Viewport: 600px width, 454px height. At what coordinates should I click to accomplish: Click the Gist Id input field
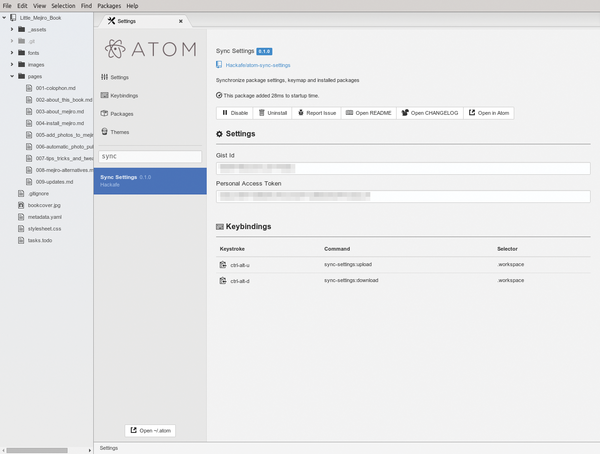pyautogui.click(x=403, y=168)
